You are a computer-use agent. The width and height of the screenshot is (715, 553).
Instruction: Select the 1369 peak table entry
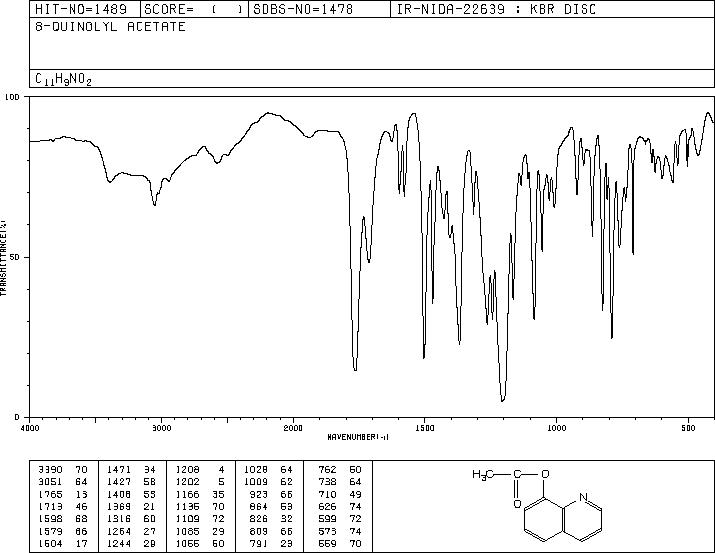click(131, 506)
